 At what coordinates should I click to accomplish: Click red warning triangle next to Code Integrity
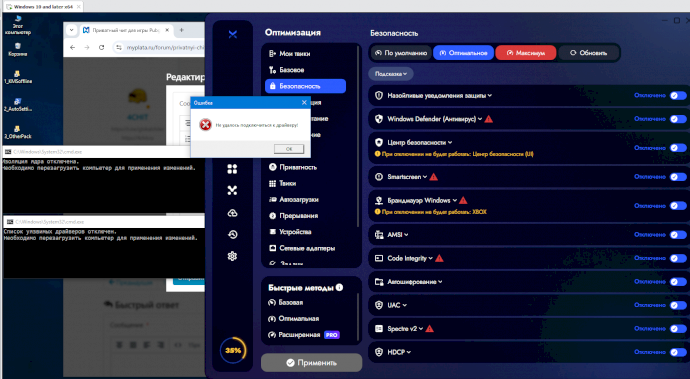click(x=439, y=258)
